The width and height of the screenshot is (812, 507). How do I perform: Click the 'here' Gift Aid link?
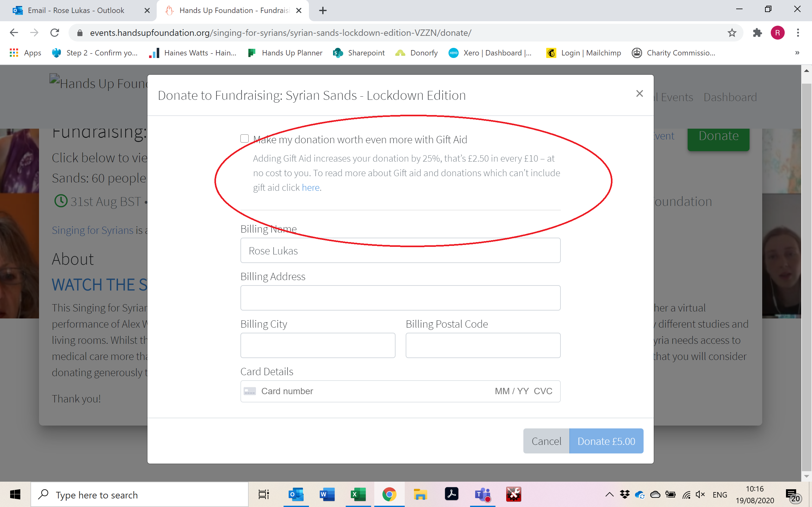pyautogui.click(x=311, y=188)
